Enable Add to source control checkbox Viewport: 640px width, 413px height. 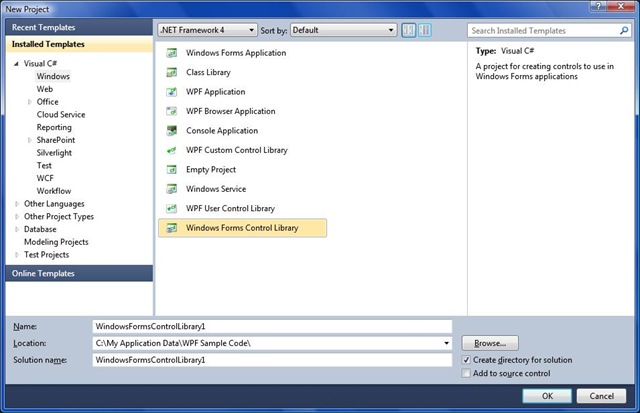[x=466, y=373]
